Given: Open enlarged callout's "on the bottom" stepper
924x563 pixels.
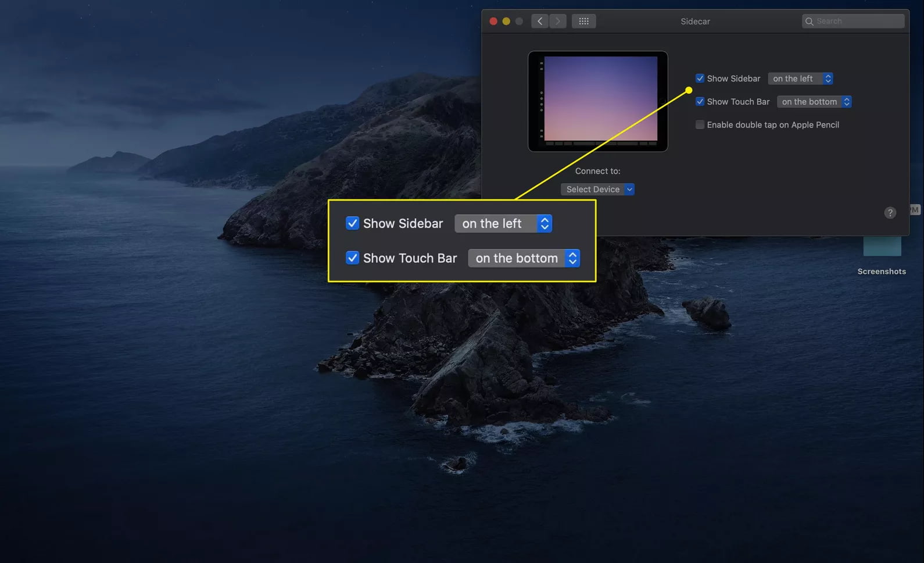Looking at the screenshot, I should pos(572,258).
